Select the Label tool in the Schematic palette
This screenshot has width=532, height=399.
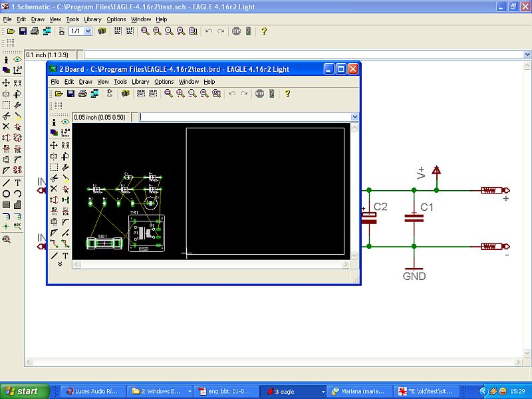pyautogui.click(x=18, y=226)
